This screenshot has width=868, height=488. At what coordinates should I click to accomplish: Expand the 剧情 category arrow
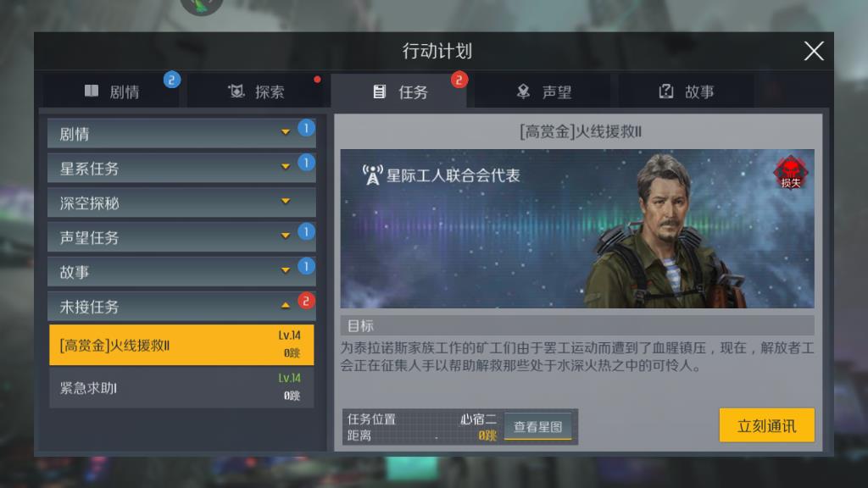click(286, 132)
